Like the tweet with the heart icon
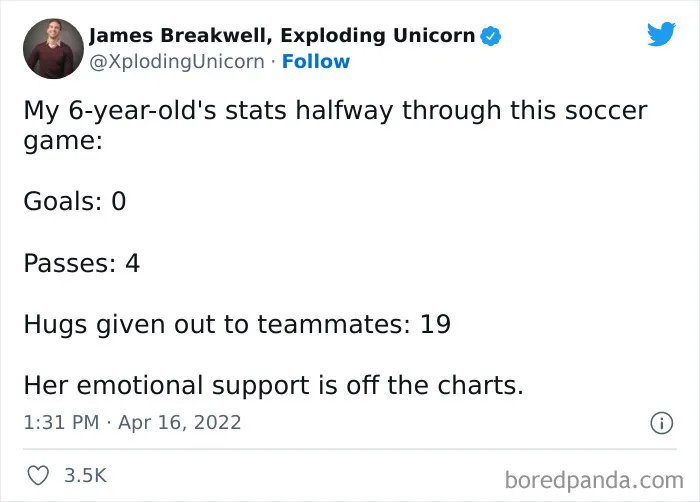 coord(38,475)
